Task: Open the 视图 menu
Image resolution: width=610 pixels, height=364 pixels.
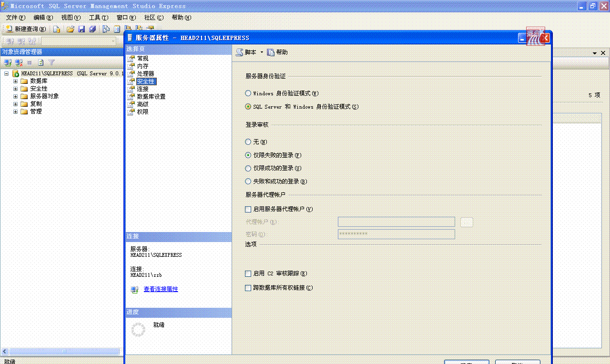Action: click(x=71, y=18)
